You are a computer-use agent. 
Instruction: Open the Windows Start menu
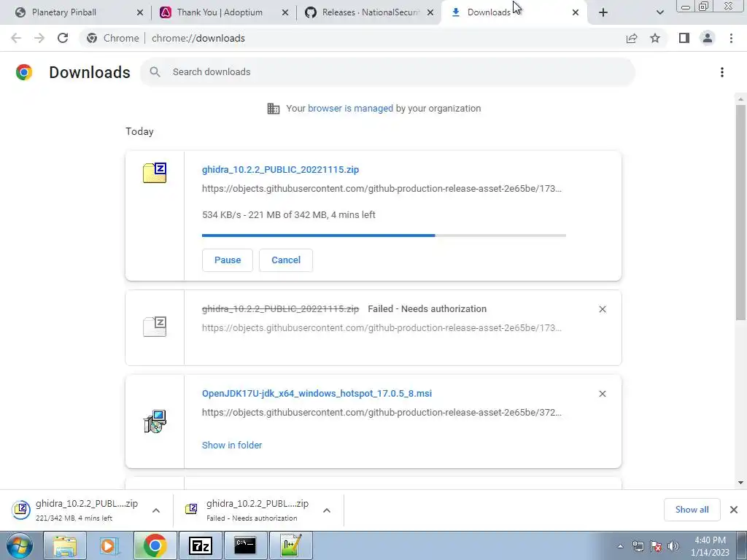pyautogui.click(x=19, y=545)
